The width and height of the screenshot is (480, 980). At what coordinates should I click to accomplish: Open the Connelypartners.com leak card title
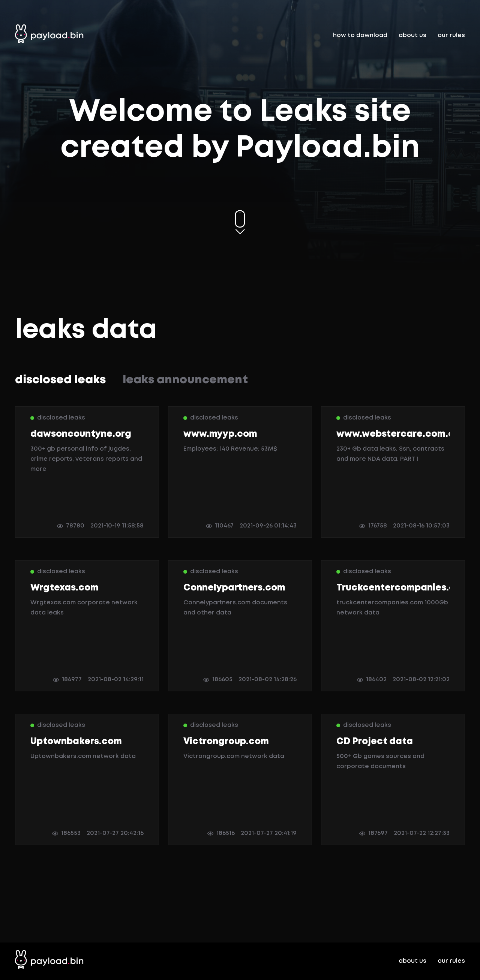point(234,587)
